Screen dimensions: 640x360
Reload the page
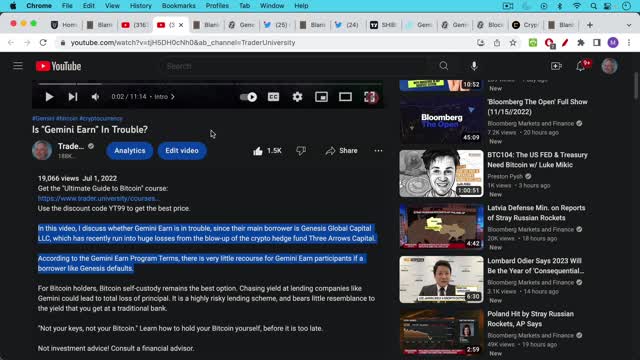43,42
